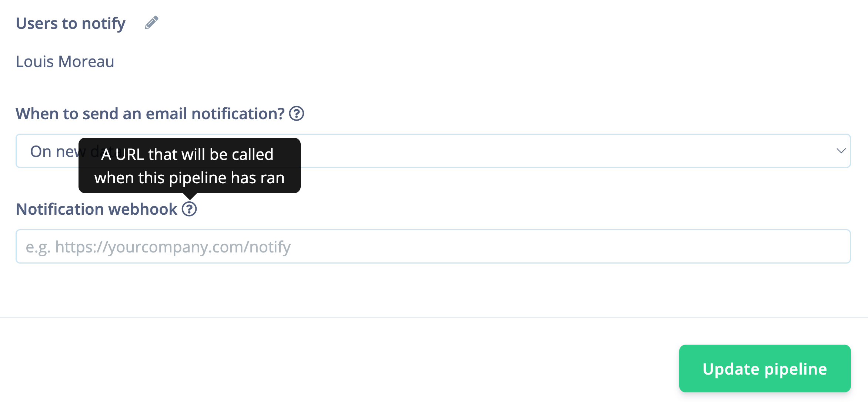Click inside the webhook URL input field
The width and height of the screenshot is (868, 402).
433,247
